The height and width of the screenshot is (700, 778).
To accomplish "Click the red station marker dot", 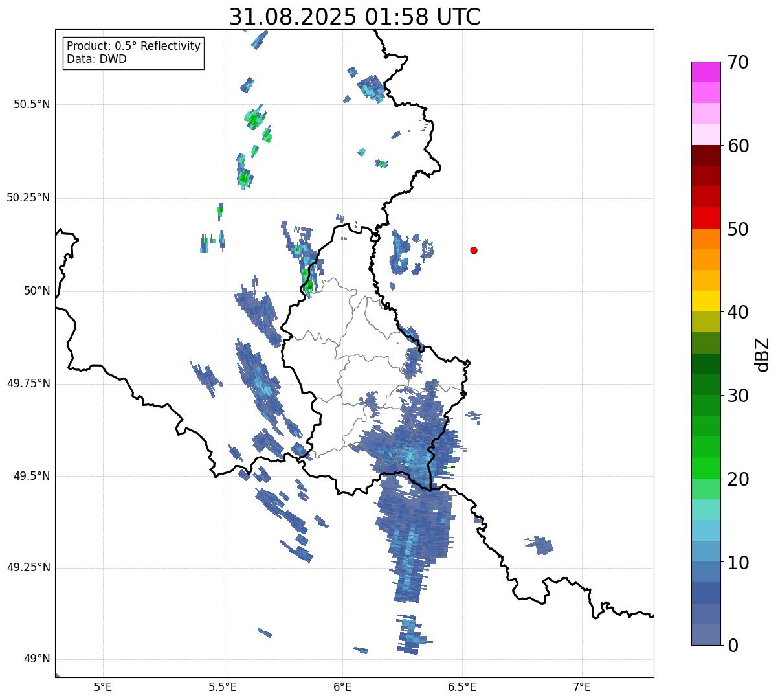I will [474, 250].
